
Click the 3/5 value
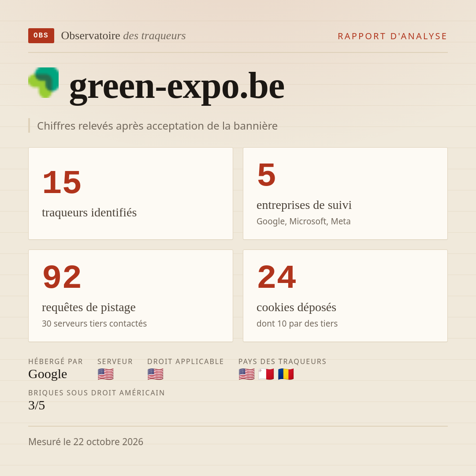pyautogui.click(x=37, y=405)
